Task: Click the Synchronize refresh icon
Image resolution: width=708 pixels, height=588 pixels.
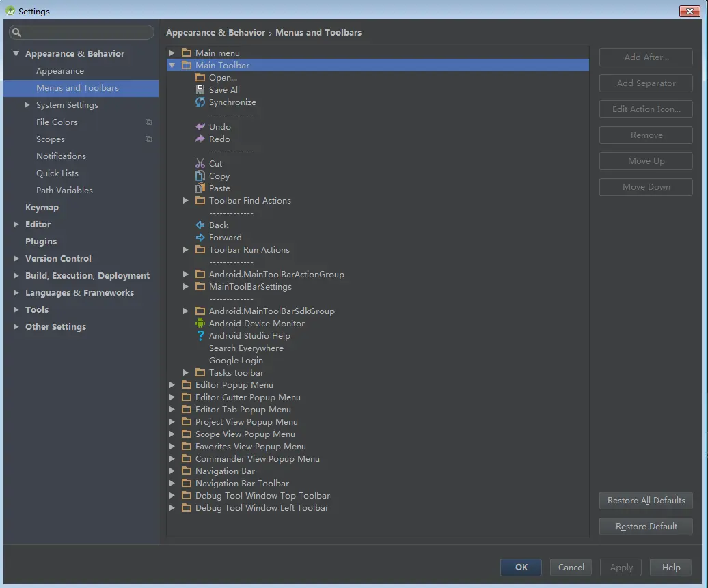Action: (x=200, y=102)
